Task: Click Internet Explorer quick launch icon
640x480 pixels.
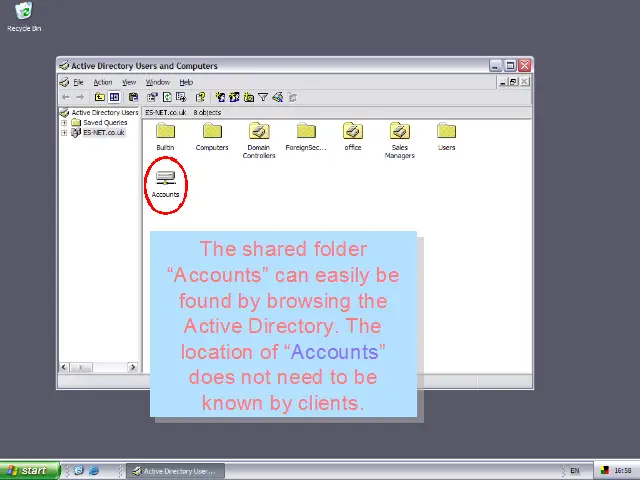Action: coord(94,471)
